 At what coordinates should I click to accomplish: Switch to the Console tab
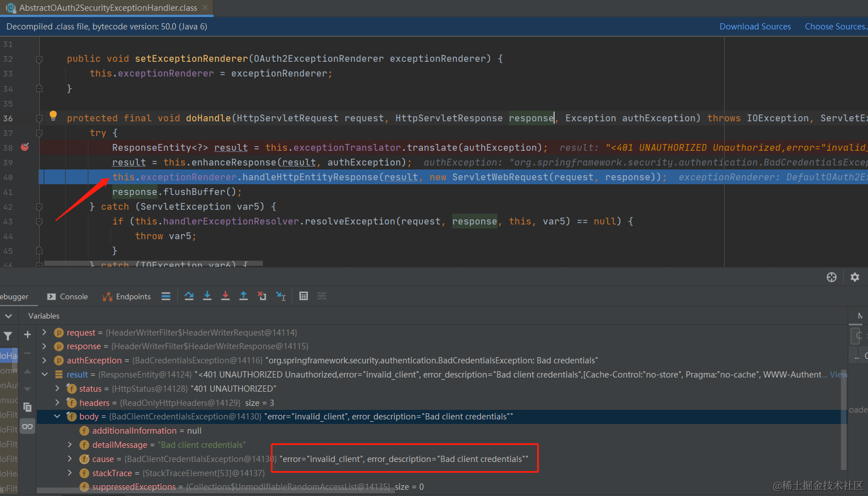pyautogui.click(x=67, y=296)
